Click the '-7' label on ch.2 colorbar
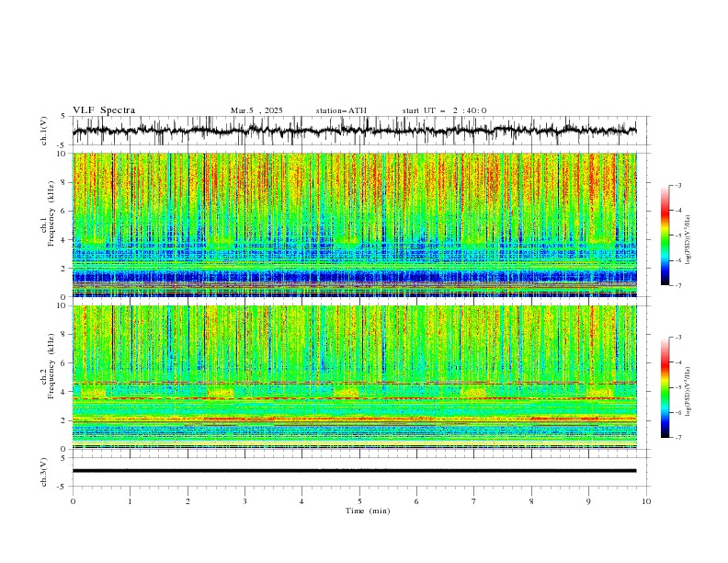The image size is (728, 563). point(677,437)
